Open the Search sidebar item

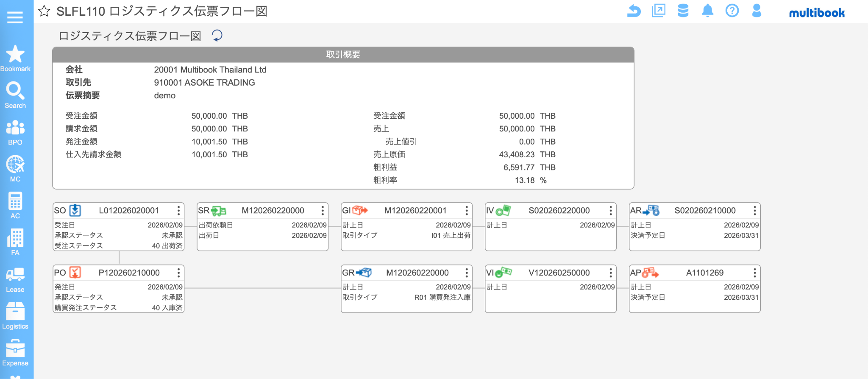(x=15, y=95)
